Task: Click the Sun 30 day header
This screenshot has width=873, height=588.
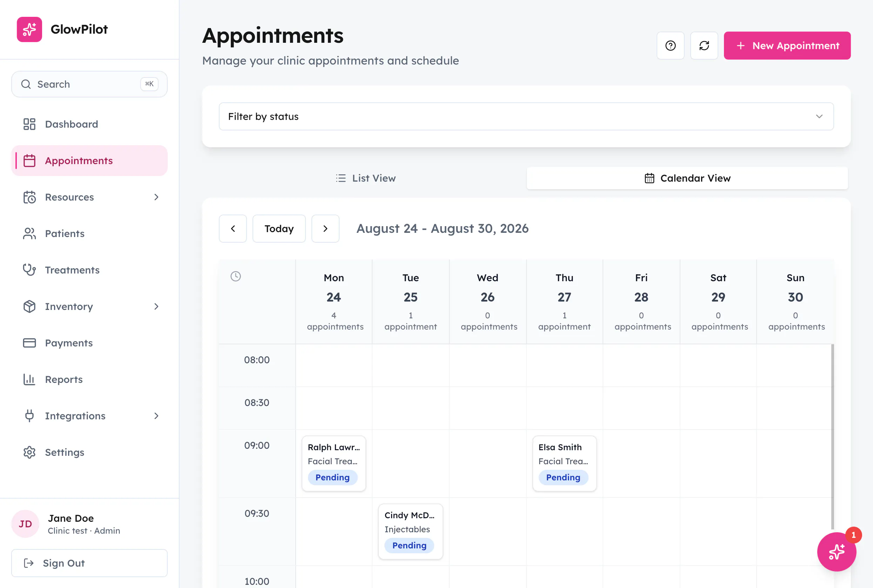Action: (795, 302)
